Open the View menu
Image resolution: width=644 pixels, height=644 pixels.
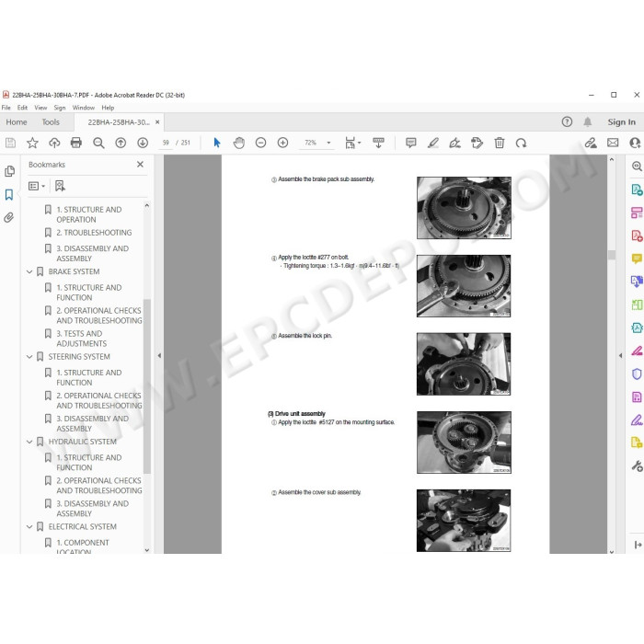point(40,108)
